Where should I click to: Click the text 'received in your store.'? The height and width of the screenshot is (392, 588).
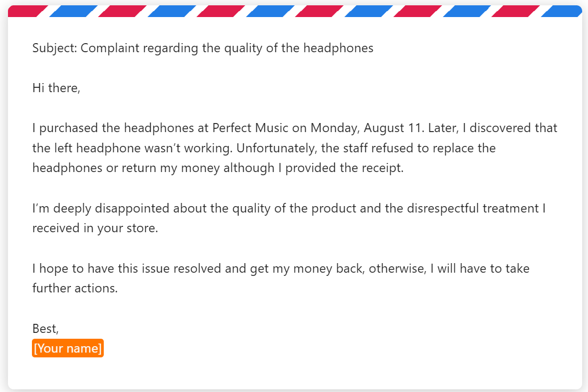(x=95, y=228)
